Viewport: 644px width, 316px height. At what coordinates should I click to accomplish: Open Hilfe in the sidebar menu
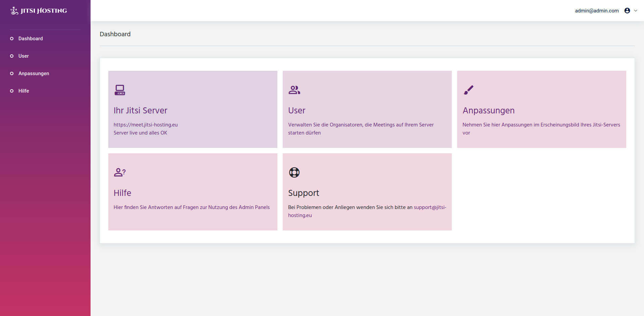[23, 91]
